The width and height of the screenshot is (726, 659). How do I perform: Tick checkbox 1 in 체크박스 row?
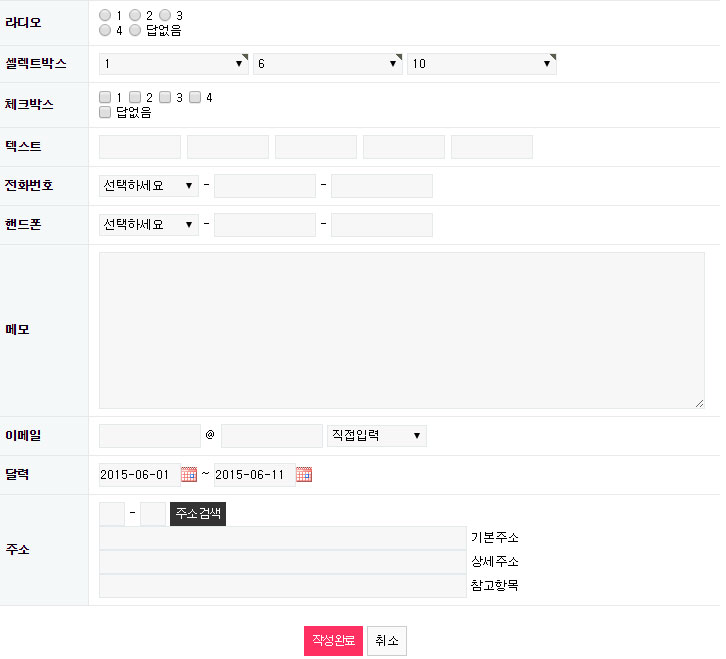coord(105,97)
